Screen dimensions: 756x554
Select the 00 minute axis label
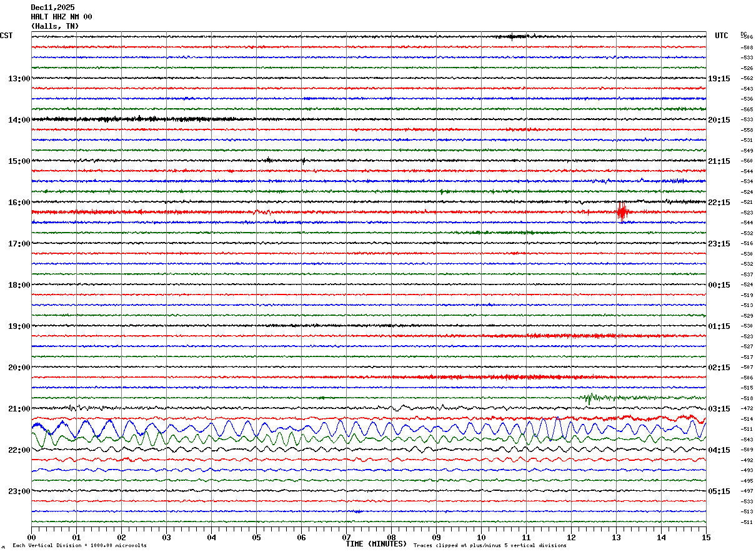[x=32, y=538]
